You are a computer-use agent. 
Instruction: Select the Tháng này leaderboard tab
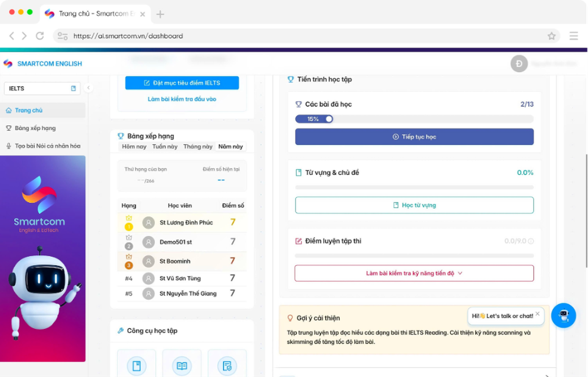tap(198, 147)
